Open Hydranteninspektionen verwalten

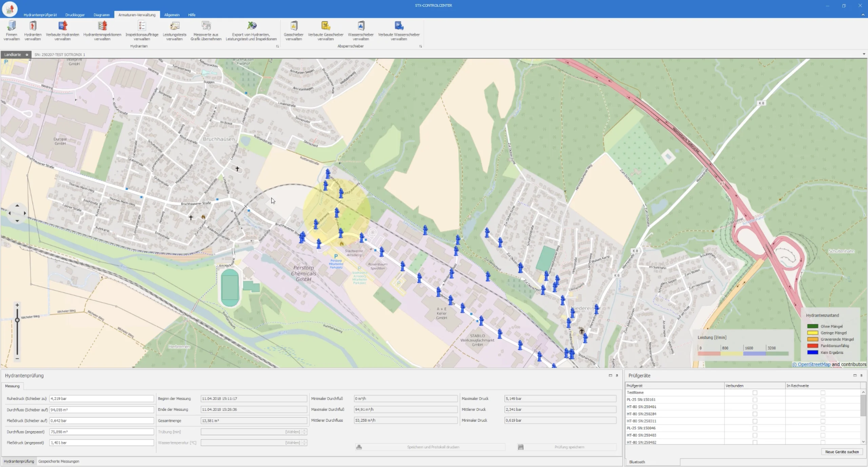click(x=102, y=31)
